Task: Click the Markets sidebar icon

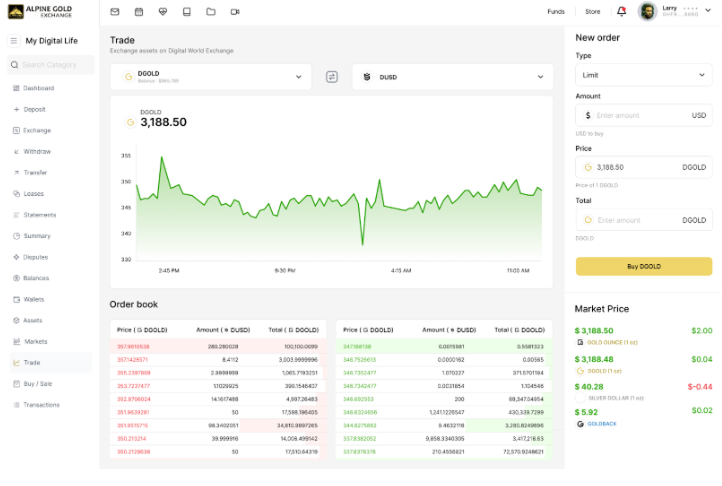Action: pos(16,341)
